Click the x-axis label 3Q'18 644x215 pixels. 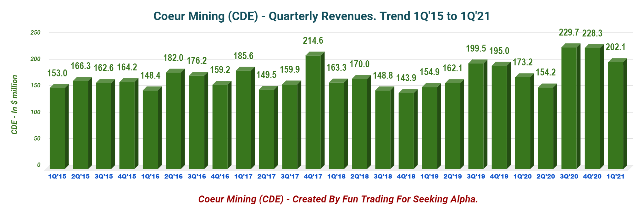tap(383, 177)
